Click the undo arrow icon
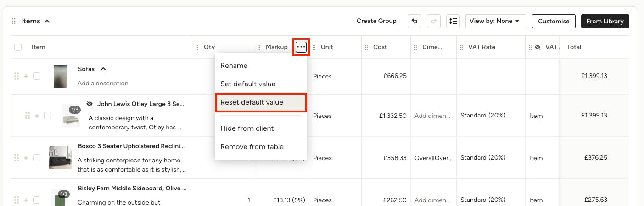 click(414, 21)
